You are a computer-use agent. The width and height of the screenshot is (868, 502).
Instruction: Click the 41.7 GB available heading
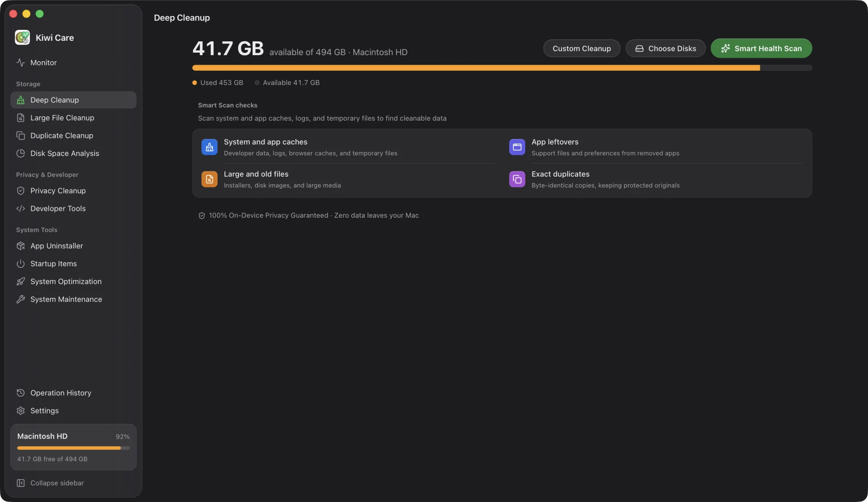tap(228, 48)
